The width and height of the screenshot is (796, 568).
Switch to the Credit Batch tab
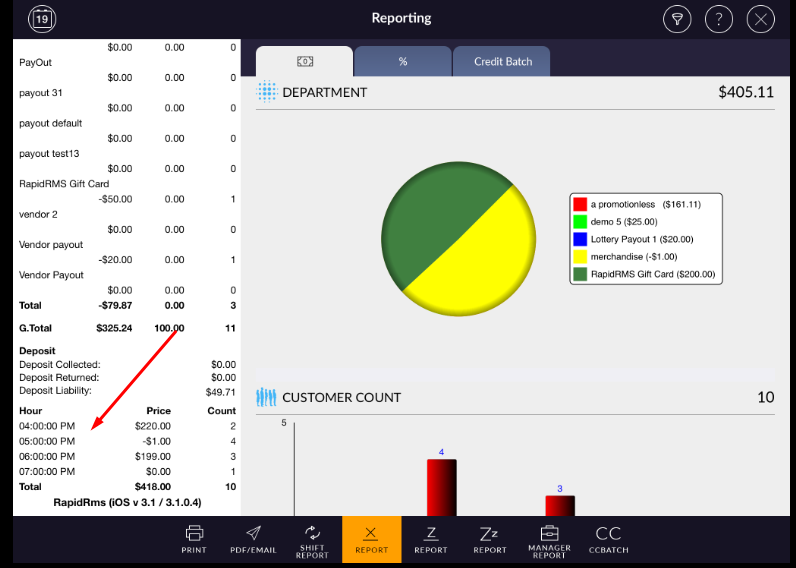tap(503, 62)
